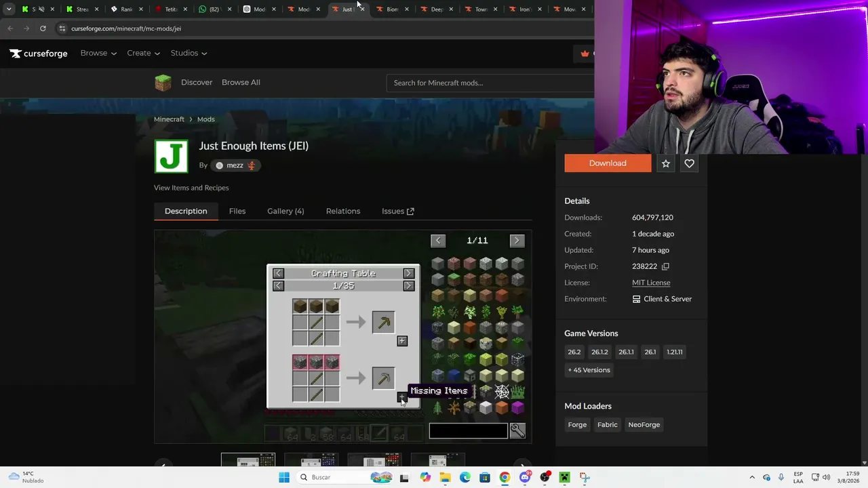Screen dimensions: 868x488
Task: Click the orange Download button
Action: click(608, 163)
